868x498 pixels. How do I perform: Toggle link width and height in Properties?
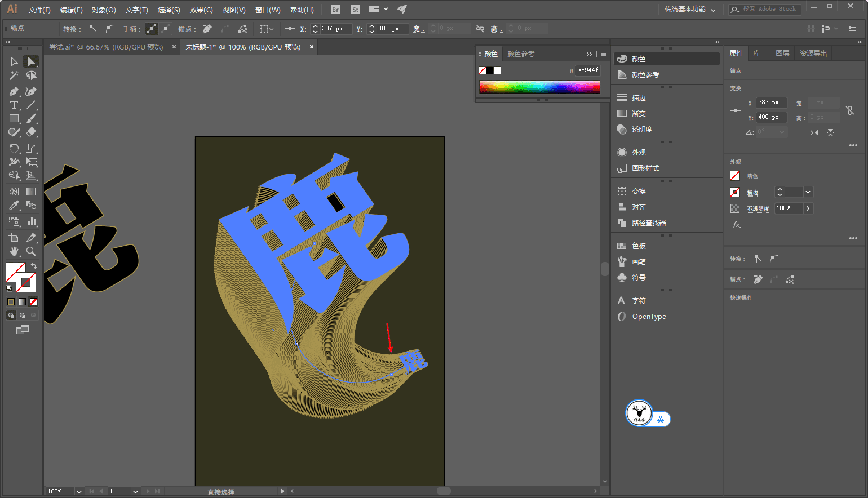850,110
